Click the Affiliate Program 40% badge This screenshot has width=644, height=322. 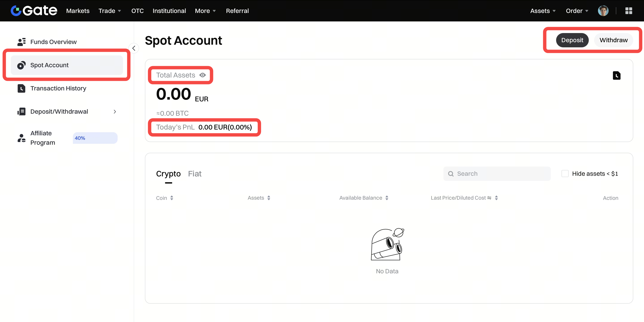(95, 138)
